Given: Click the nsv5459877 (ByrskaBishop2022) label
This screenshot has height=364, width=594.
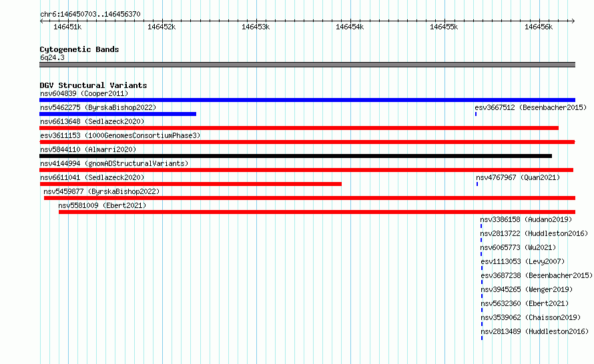Looking at the screenshot, I should tap(101, 191).
